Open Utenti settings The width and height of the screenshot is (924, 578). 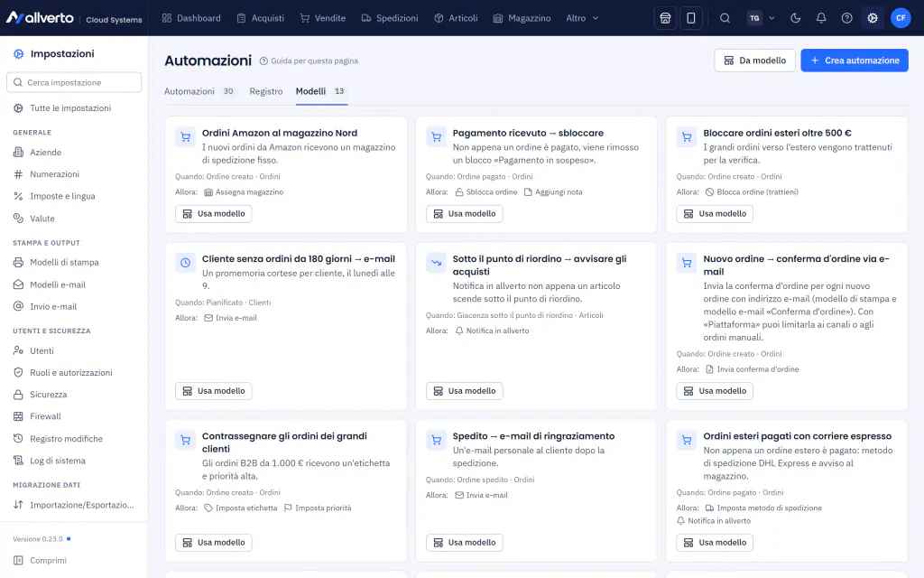pyautogui.click(x=74, y=350)
